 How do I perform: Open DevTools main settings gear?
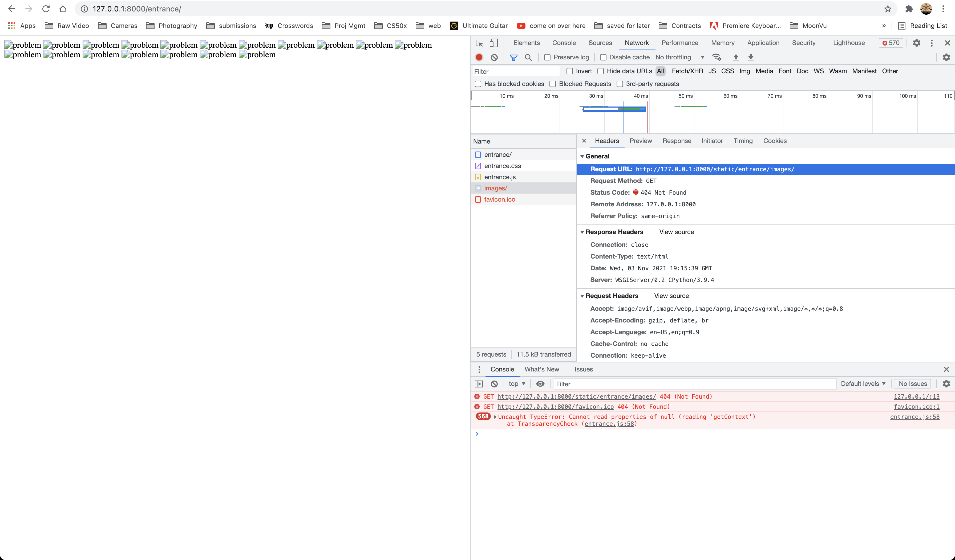[916, 43]
